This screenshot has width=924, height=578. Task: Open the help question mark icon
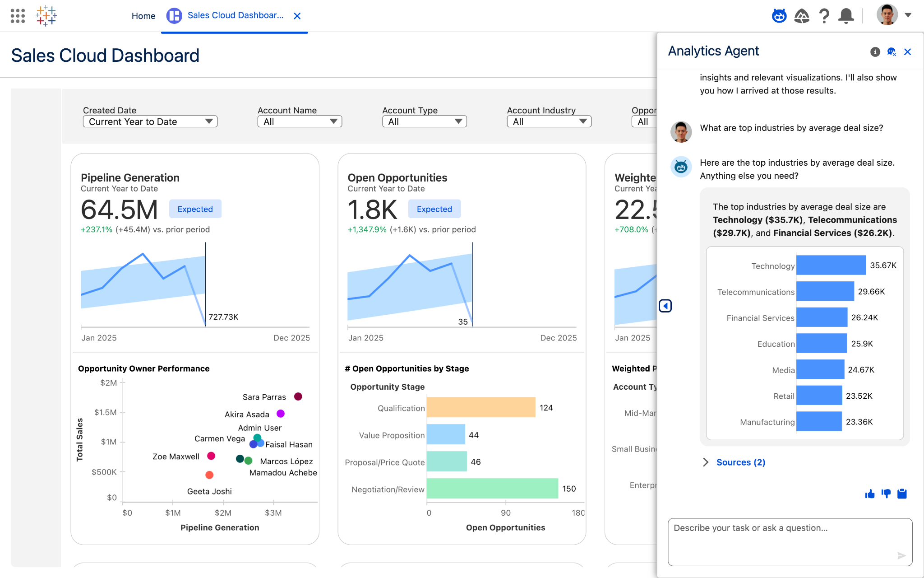824,16
